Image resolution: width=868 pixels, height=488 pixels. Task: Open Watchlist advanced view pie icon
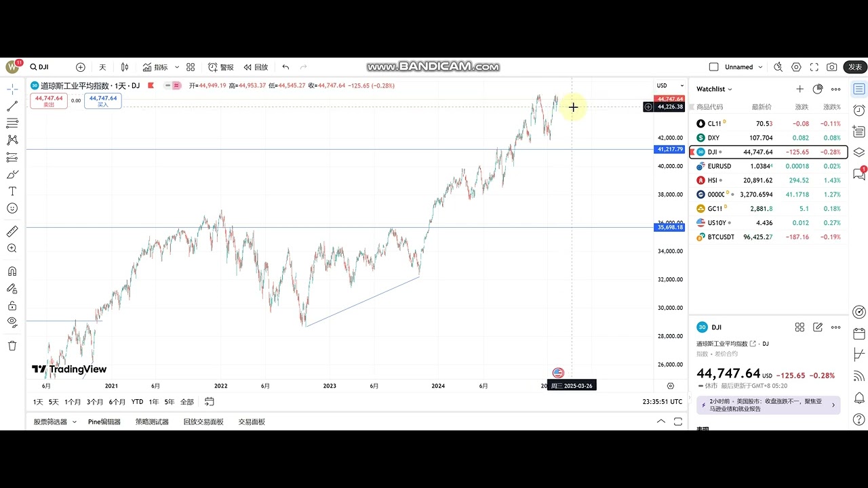(818, 89)
